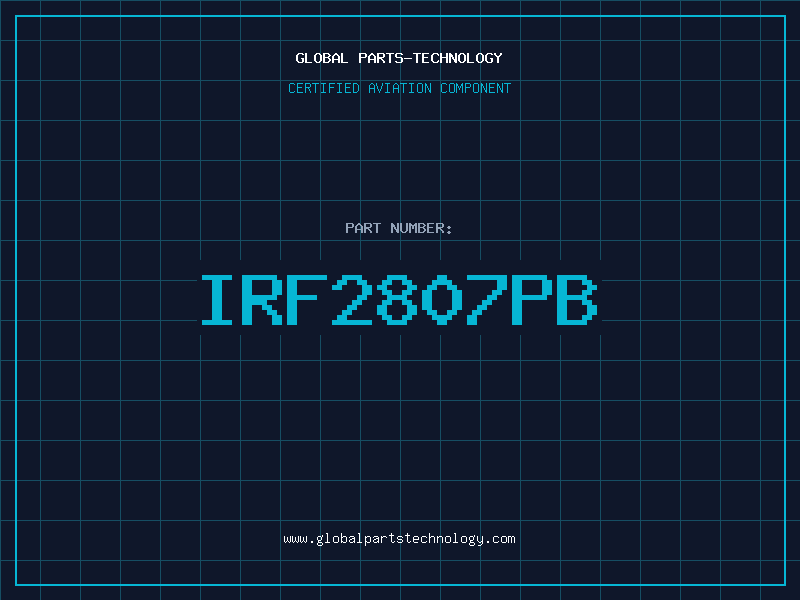Screen dimensions: 800x600
Task: Click the GLOBAL PARTS-TECHNOLOGY heading
Action: coord(399,58)
